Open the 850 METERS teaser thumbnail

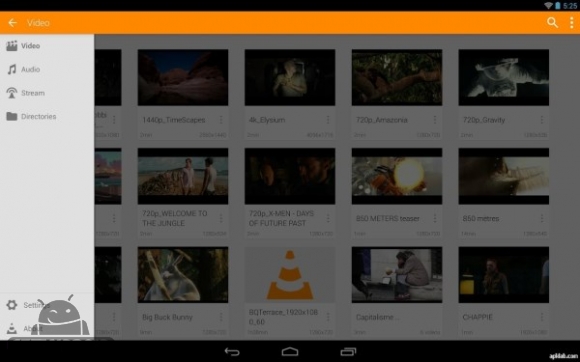[397, 176]
